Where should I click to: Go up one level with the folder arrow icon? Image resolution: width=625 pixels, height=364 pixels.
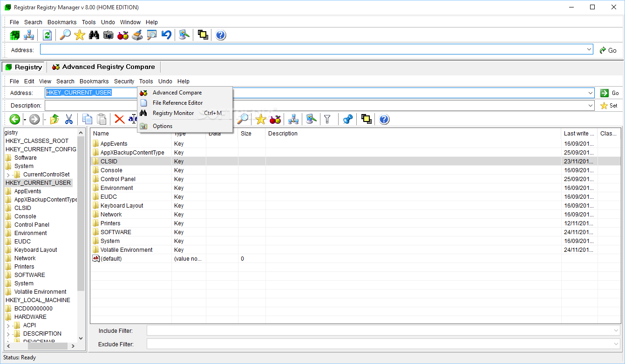54,120
